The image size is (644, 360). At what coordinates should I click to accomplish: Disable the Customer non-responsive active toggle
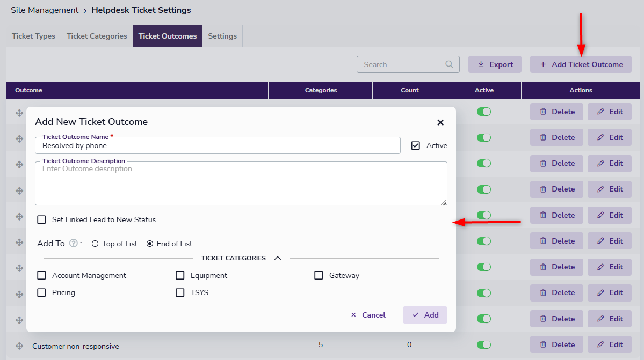tap(484, 344)
